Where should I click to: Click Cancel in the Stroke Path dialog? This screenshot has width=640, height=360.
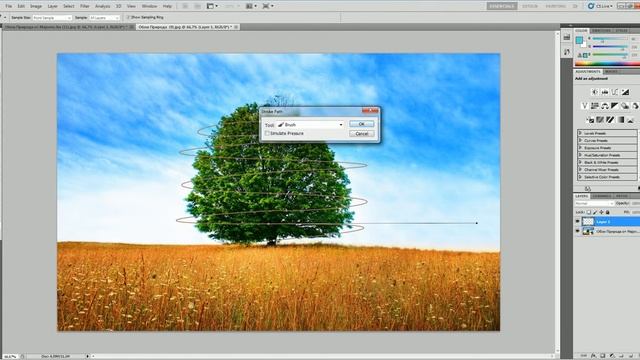(x=361, y=133)
